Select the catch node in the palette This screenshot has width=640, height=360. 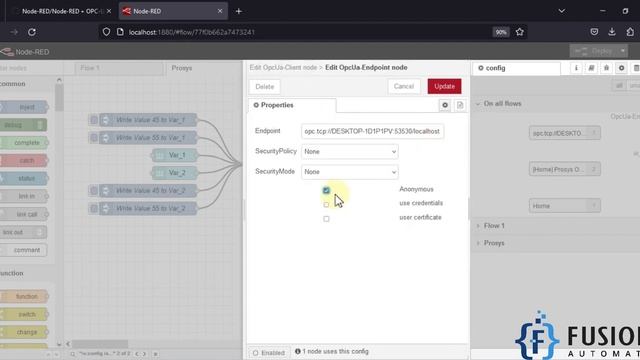click(x=24, y=160)
